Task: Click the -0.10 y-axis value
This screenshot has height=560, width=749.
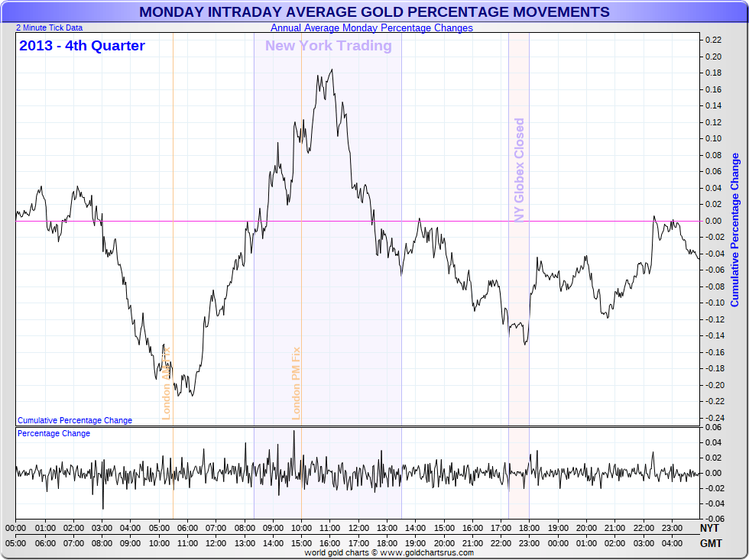Action: point(714,303)
